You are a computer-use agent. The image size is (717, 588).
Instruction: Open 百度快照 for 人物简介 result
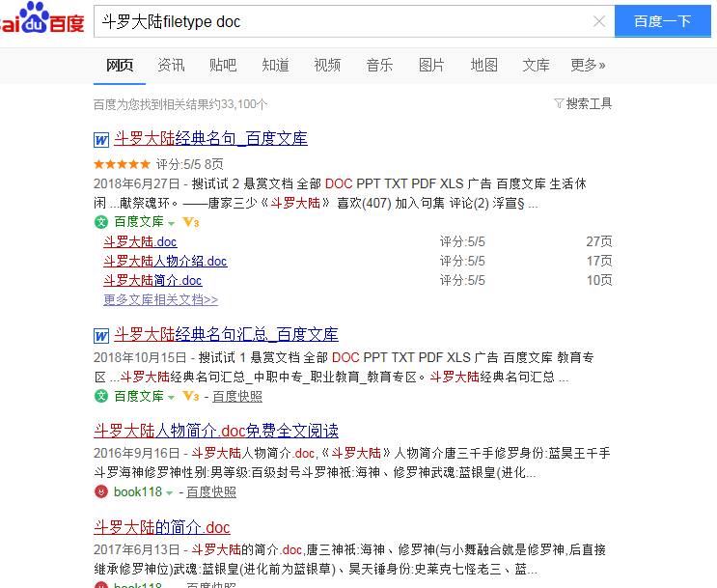click(211, 491)
